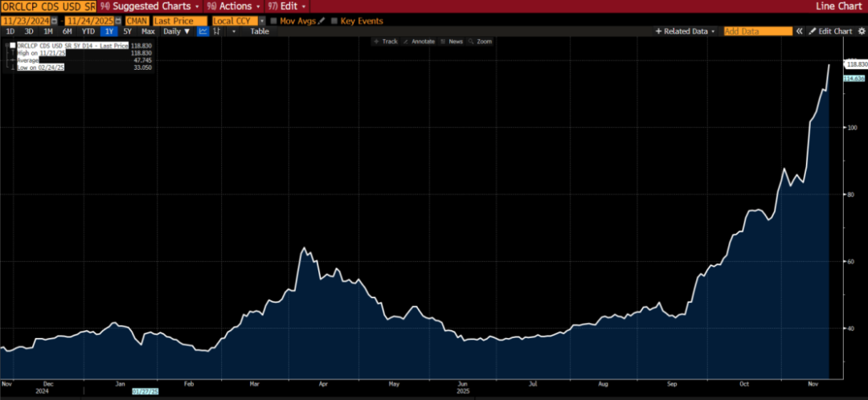Click the Add Data input field

(x=757, y=31)
